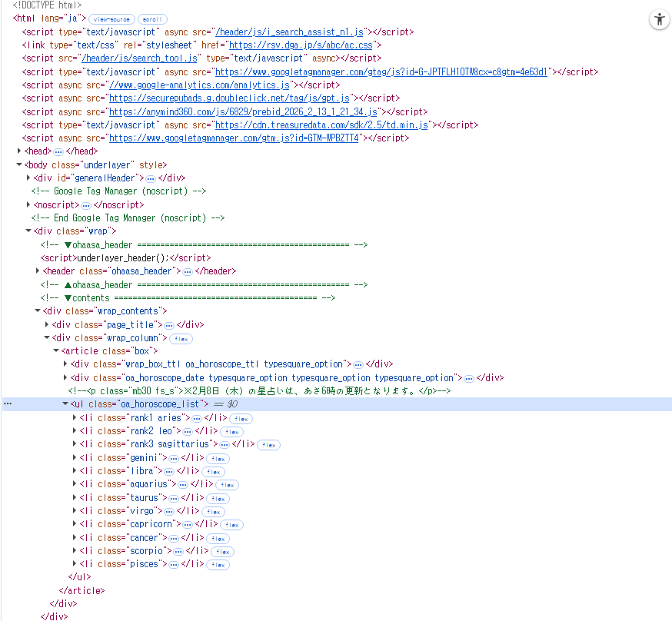Click the ellipsis inside pisces list item
Screen dimensions: 672x621
pos(174,565)
